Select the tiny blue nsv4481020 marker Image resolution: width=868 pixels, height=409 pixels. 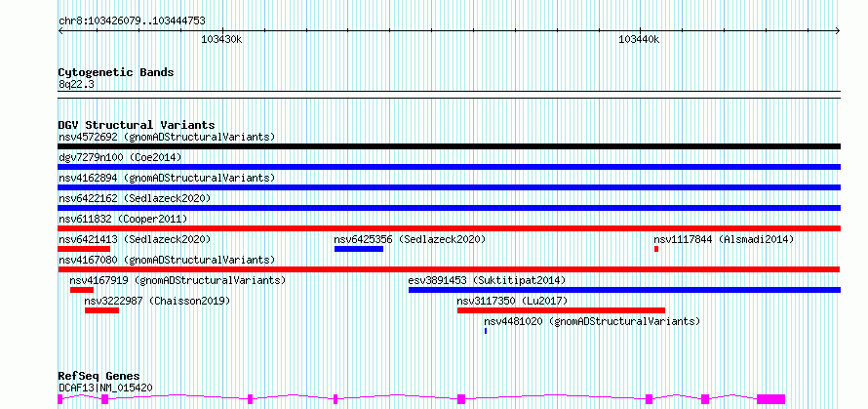click(x=486, y=331)
